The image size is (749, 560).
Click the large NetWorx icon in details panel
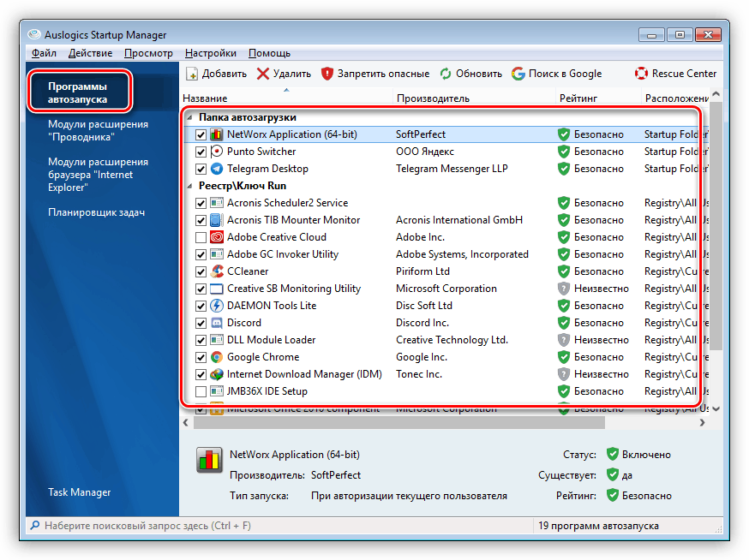coord(209,460)
